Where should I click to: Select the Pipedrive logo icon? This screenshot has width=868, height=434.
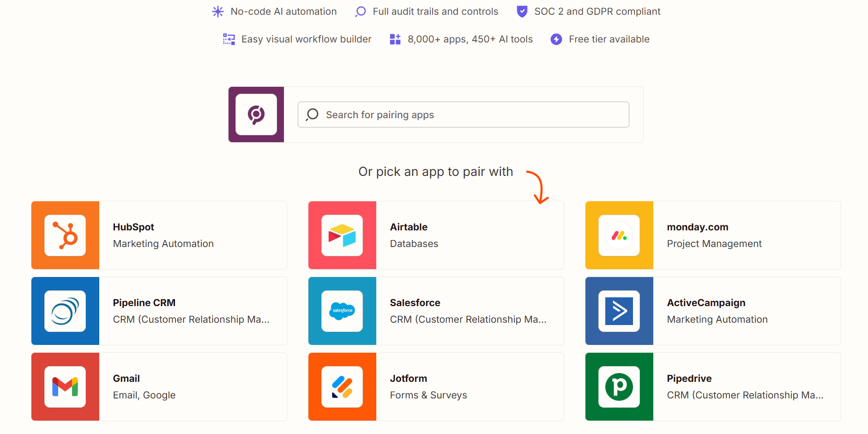pyautogui.click(x=619, y=386)
